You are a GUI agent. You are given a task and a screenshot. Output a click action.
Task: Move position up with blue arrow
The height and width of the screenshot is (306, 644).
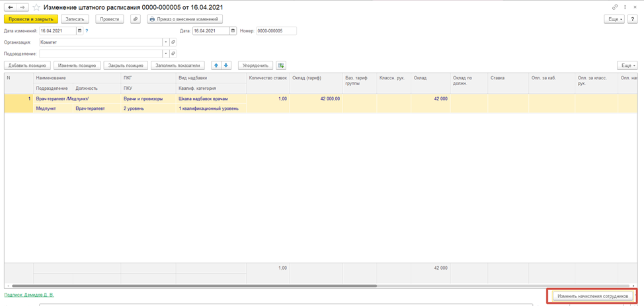point(216,65)
